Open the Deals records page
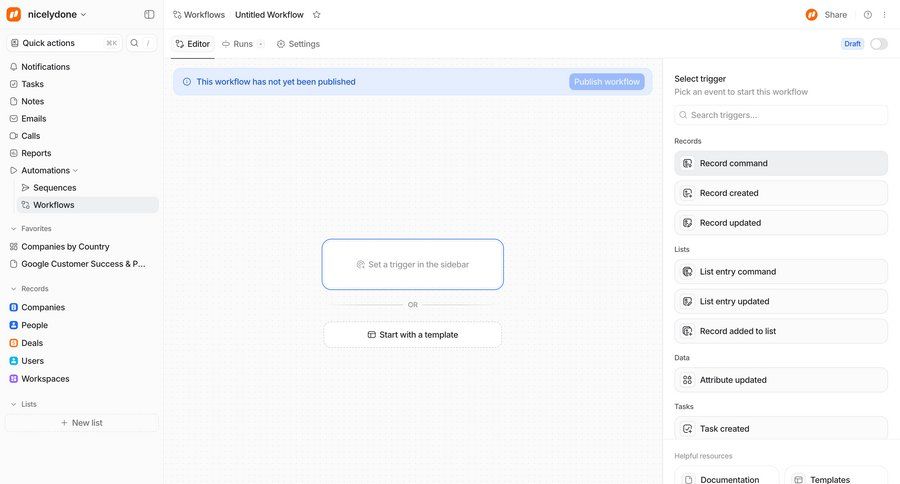900x484 pixels. pos(32,343)
